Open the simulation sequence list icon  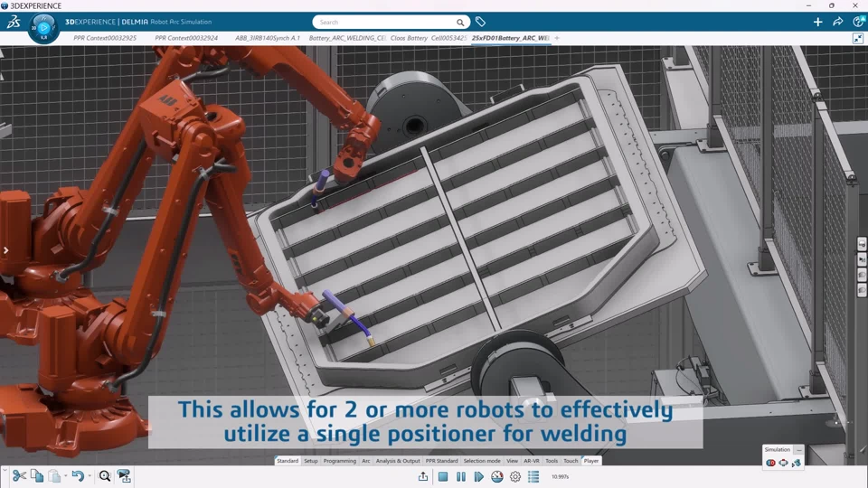[x=533, y=476]
